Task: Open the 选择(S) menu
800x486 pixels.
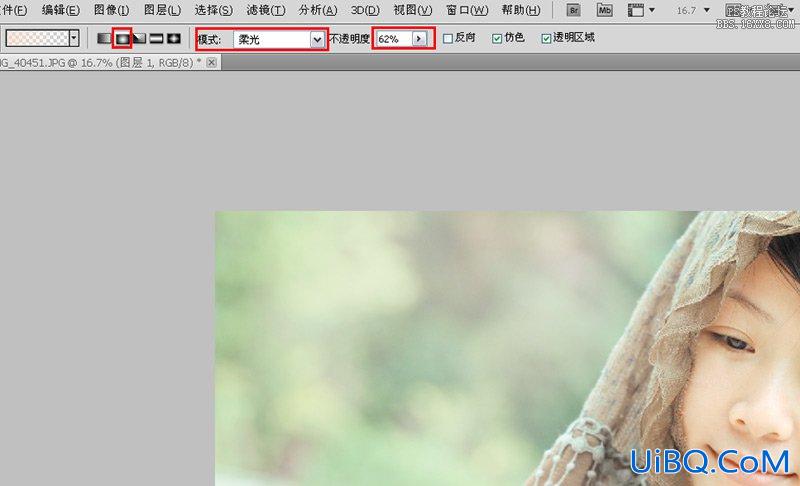Action: (213, 10)
